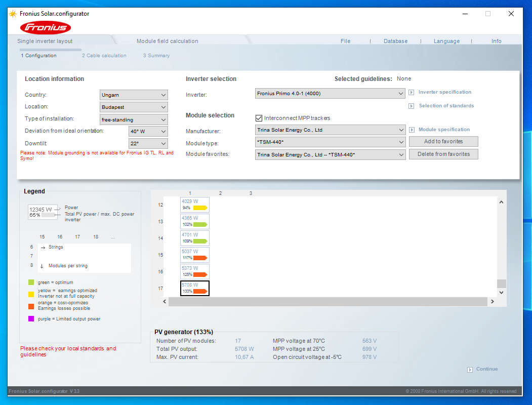The width and height of the screenshot is (532, 405).
Task: Click Add to favorites button
Action: click(443, 142)
